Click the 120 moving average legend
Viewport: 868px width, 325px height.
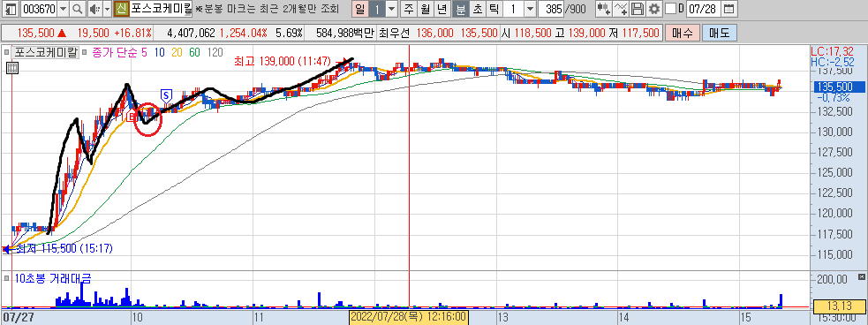215,53
